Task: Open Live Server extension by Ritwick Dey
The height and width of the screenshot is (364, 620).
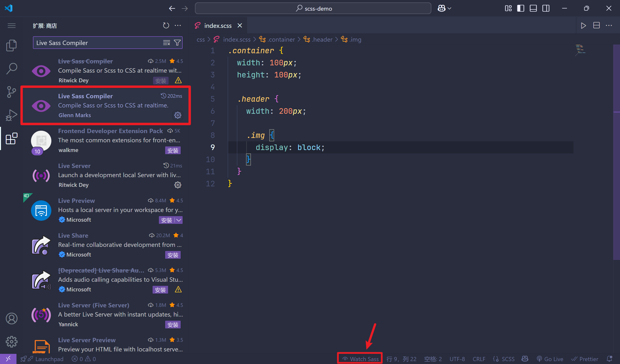Action: tap(106, 175)
